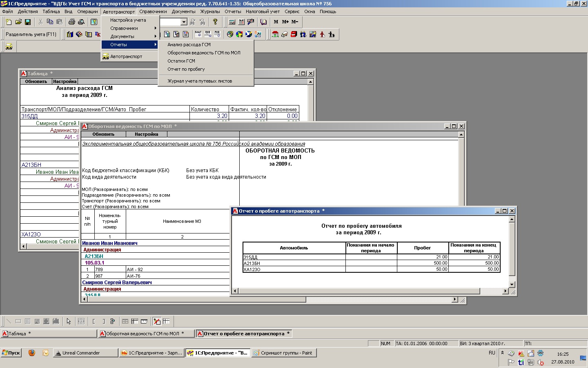Select Настройка учета in Автотранспорт menu
Image resolution: width=588 pixels, height=368 pixels.
click(x=130, y=20)
